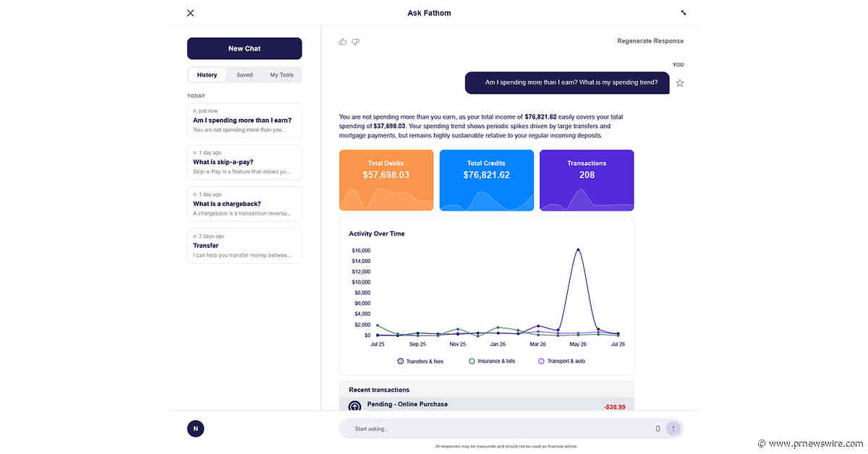Click the user question bubble
868x454 pixels.
pos(567,82)
